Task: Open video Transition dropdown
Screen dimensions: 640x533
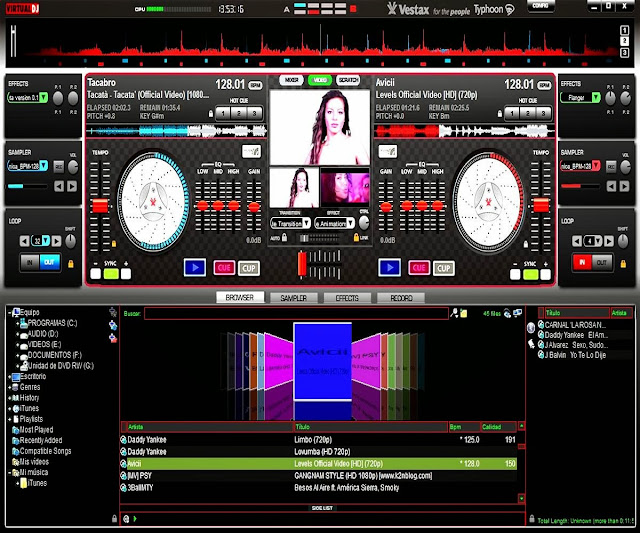Action: [x=307, y=223]
